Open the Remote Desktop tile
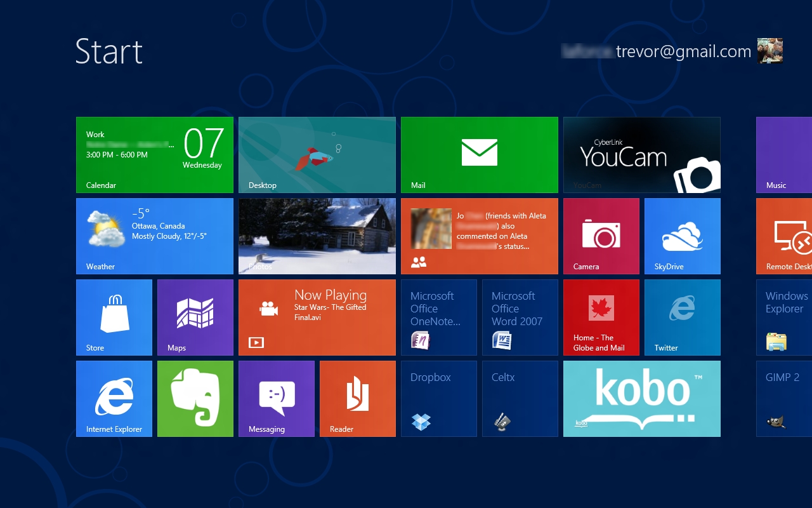This screenshot has height=508, width=812. pyautogui.click(x=784, y=236)
